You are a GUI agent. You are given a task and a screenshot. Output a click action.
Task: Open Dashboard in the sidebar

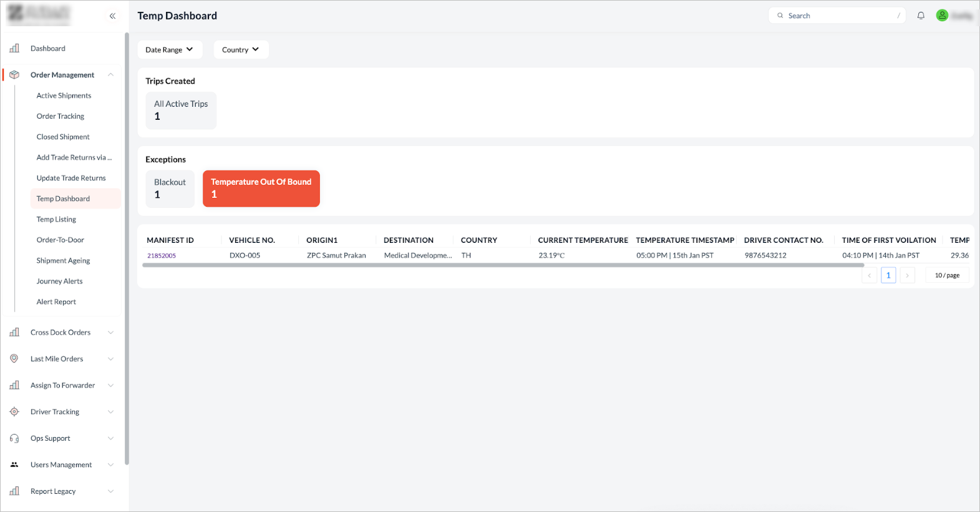pos(48,49)
